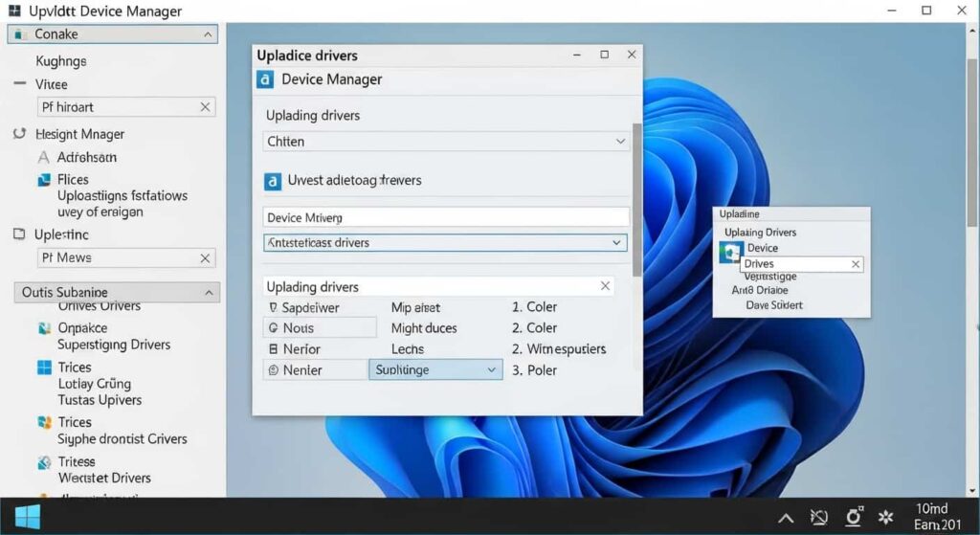Select Dave Stiidert in popup

tap(773, 305)
